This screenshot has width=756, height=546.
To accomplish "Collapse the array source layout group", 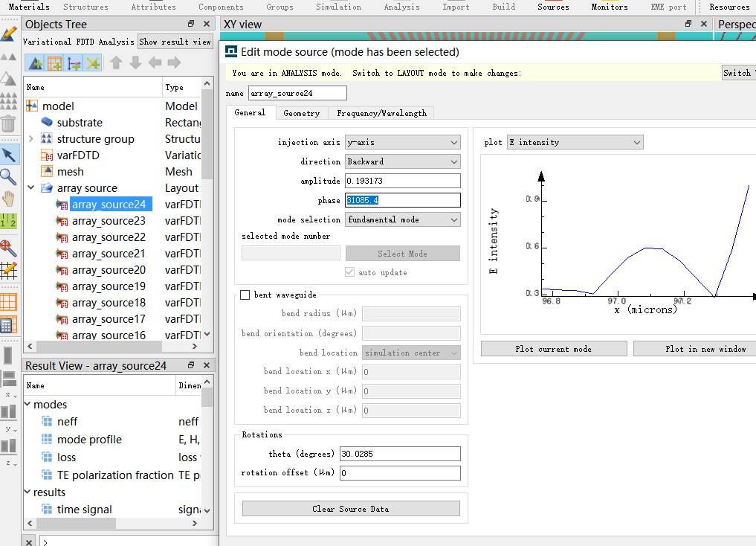I will point(30,188).
